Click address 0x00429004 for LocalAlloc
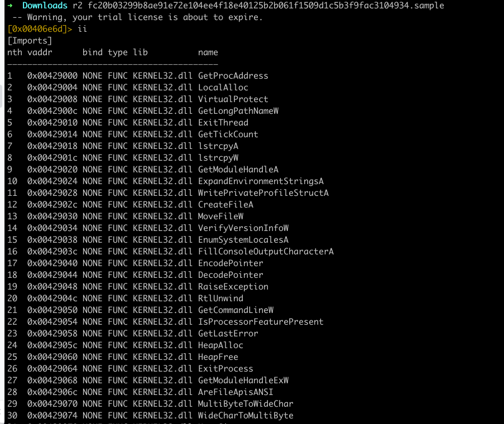Image resolution: width=504 pixels, height=424 pixels. click(x=52, y=88)
